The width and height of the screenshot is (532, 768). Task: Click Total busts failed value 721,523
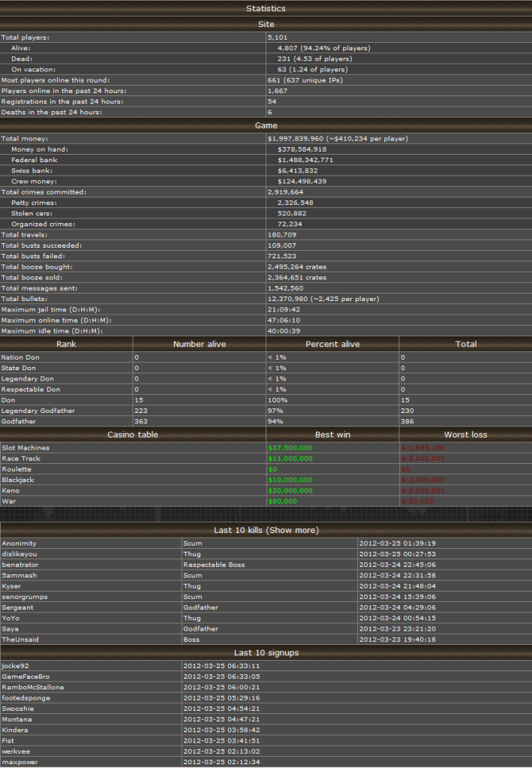[282, 256]
